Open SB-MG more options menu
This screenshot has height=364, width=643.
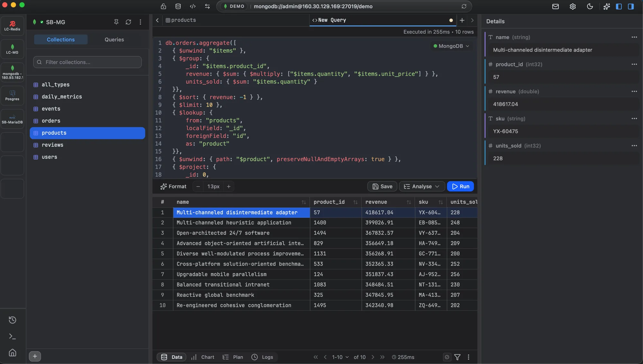tap(140, 22)
